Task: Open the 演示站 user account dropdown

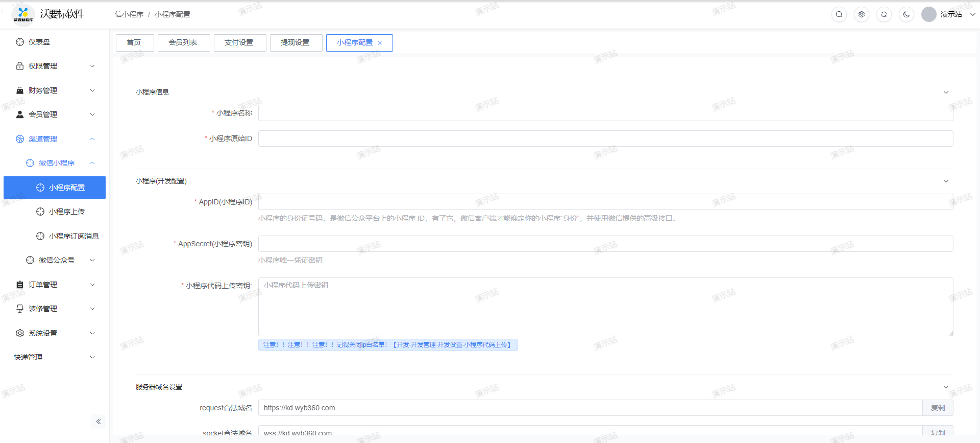Action: [950, 14]
